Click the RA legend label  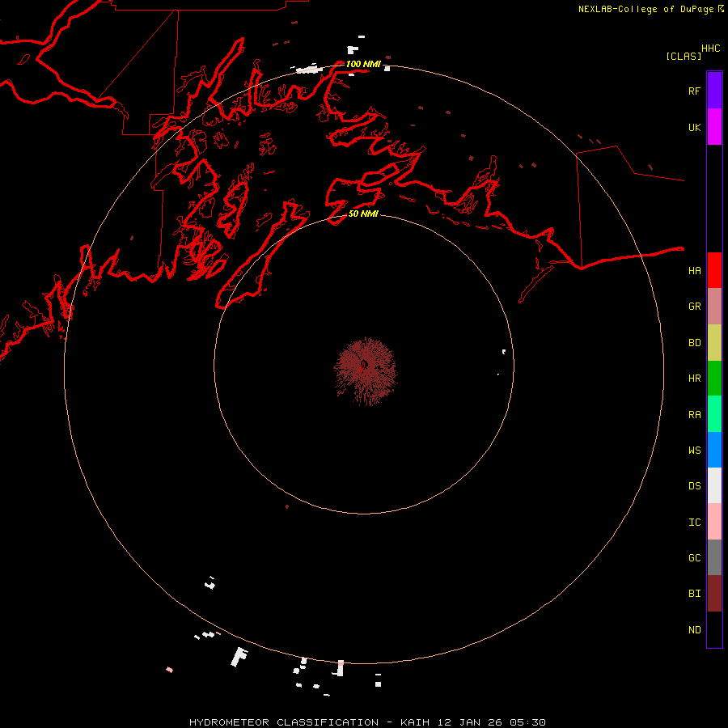694,415
